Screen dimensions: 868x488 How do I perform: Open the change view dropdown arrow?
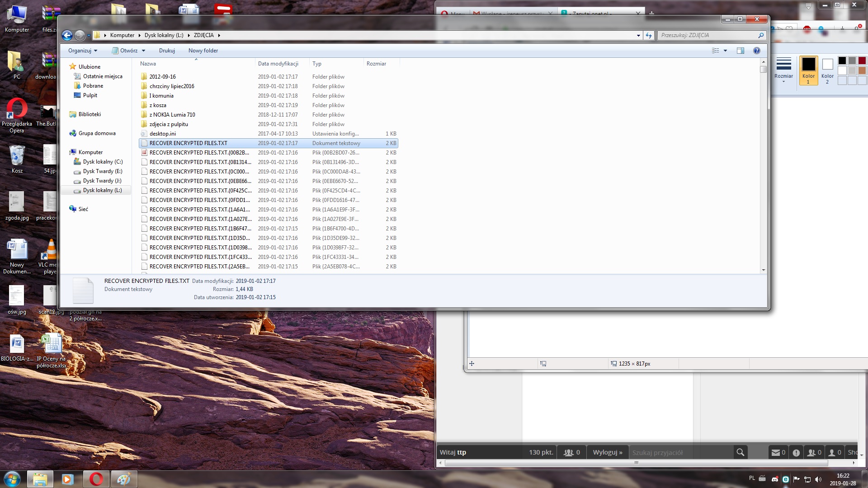[x=725, y=51]
